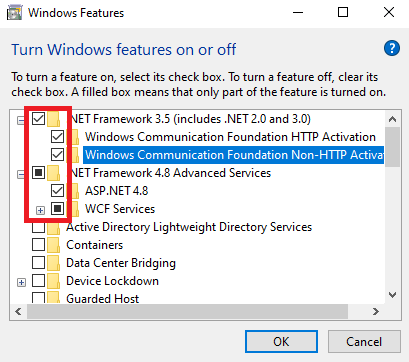Click the folder icon next to ASP.NET 4.8
Screen dimensions: 409x362
point(73,191)
